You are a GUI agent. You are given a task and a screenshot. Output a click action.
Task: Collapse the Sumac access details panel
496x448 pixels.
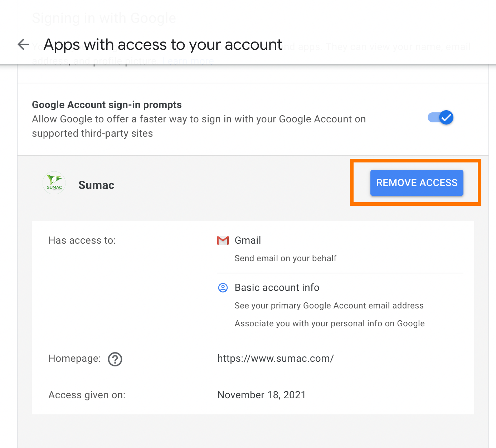tap(96, 185)
